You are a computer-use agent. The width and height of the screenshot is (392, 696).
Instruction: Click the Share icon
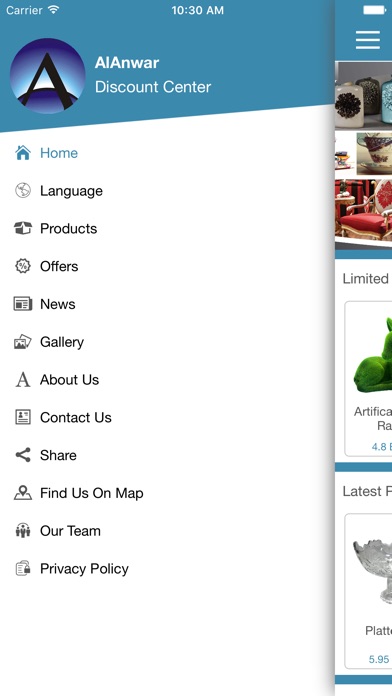(x=23, y=455)
